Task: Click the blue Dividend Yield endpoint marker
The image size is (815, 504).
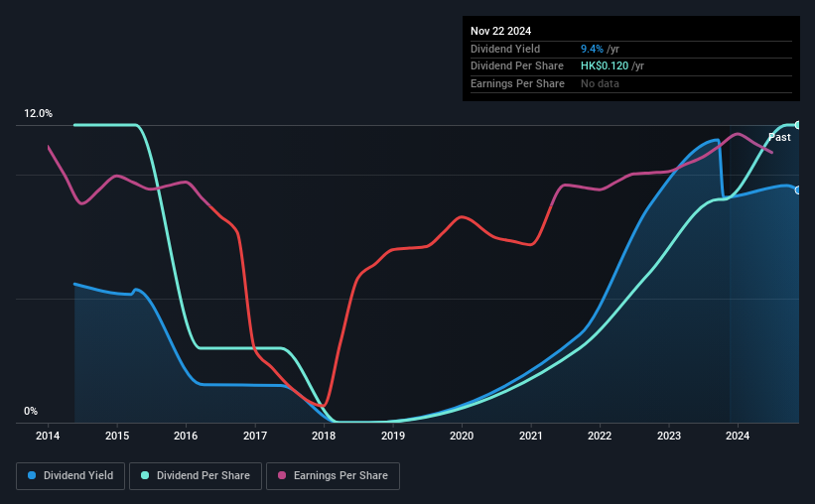Action: pos(798,190)
